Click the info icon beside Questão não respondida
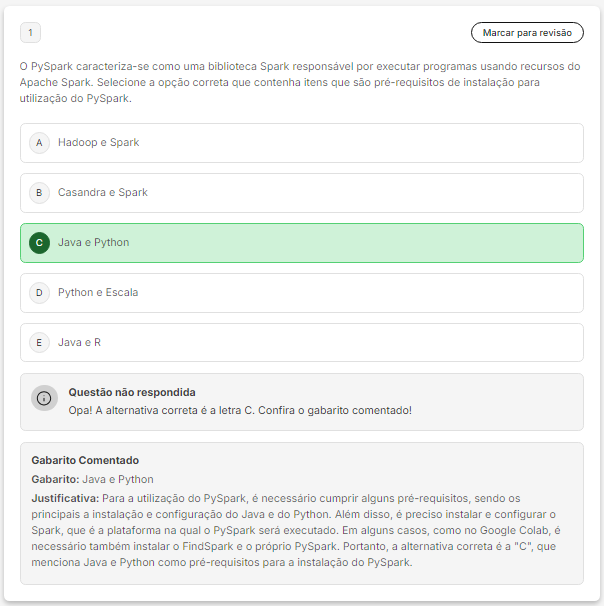604x606 pixels. (44, 398)
